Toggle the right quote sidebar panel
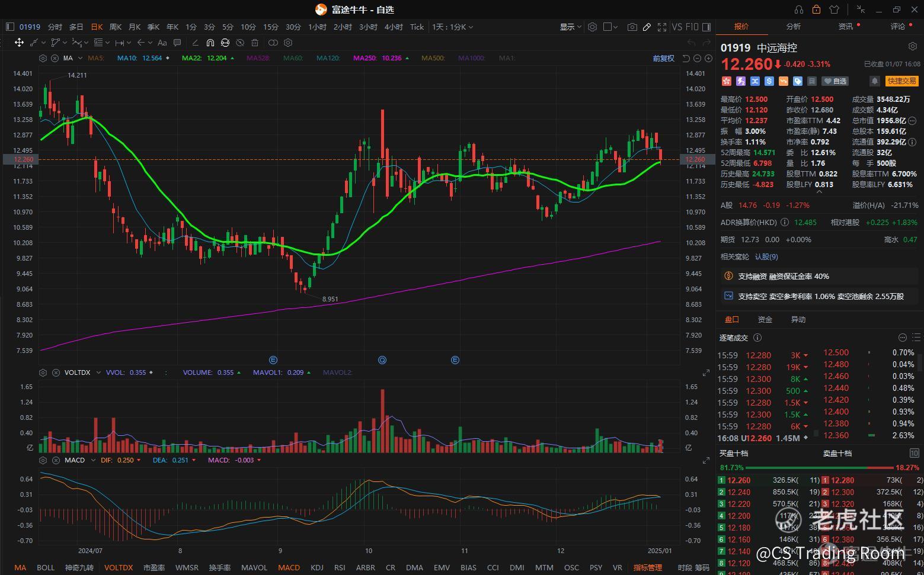 (x=706, y=27)
